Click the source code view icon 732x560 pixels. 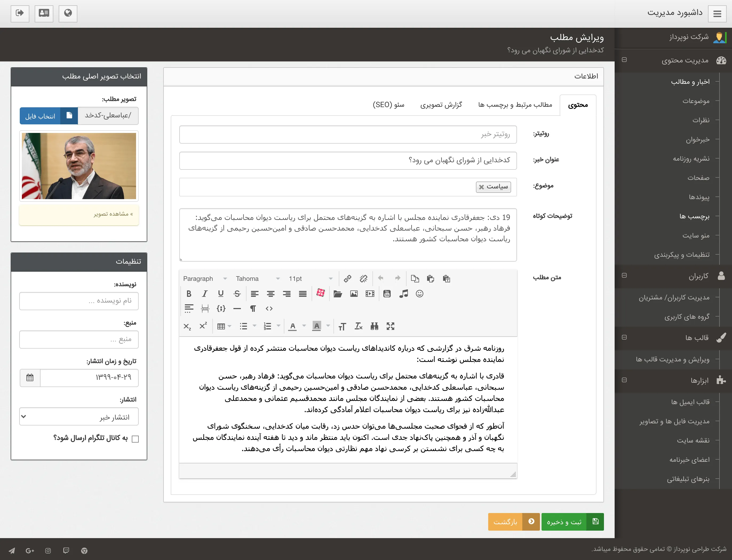269,309
